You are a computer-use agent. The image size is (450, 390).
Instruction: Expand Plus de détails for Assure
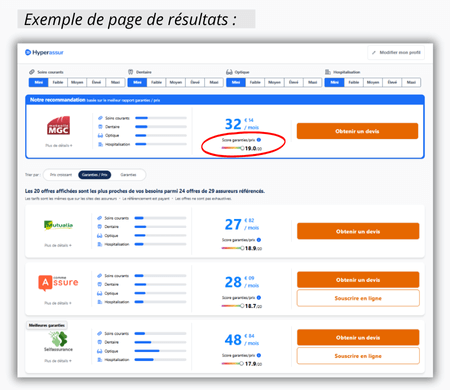[x=58, y=303]
